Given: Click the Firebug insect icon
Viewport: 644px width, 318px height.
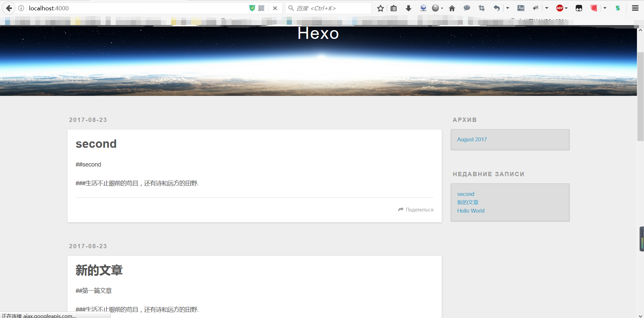Looking at the screenshot, I should pos(536,8).
